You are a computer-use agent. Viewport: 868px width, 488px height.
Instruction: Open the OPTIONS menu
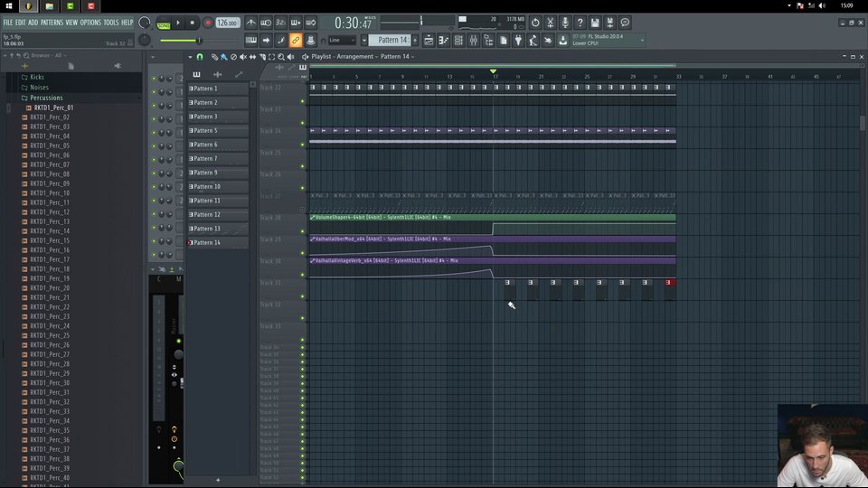90,23
